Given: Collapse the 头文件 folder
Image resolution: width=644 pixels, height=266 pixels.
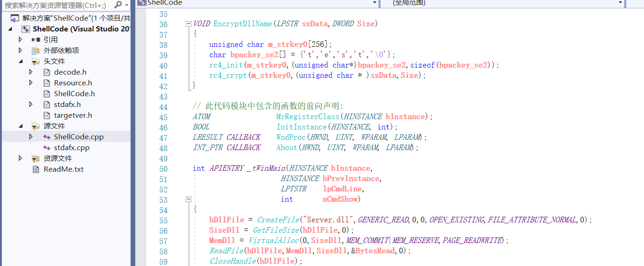Looking at the screenshot, I should 20,61.
